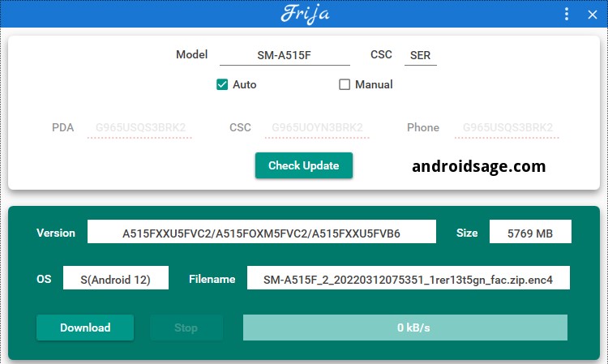Viewport: 608px width, 364px height.
Task: Close the Frija window
Action: 592,15
